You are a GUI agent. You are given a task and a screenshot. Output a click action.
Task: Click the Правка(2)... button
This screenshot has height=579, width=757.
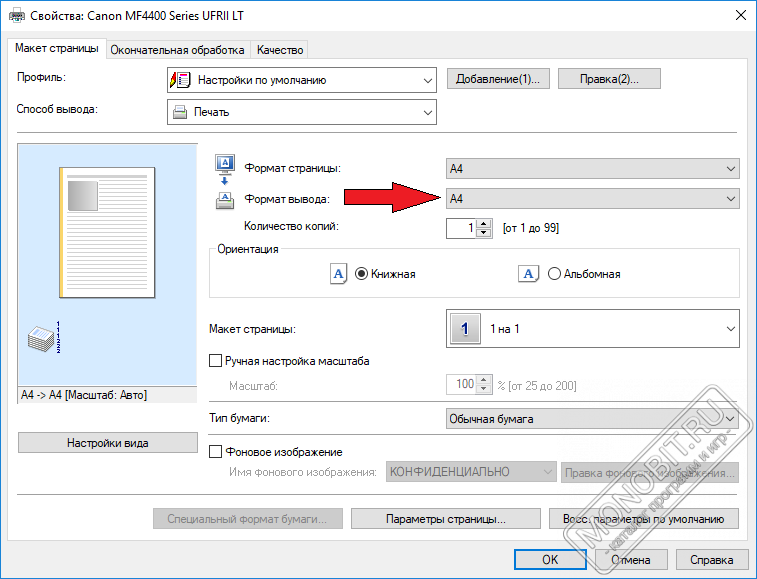[x=609, y=79]
